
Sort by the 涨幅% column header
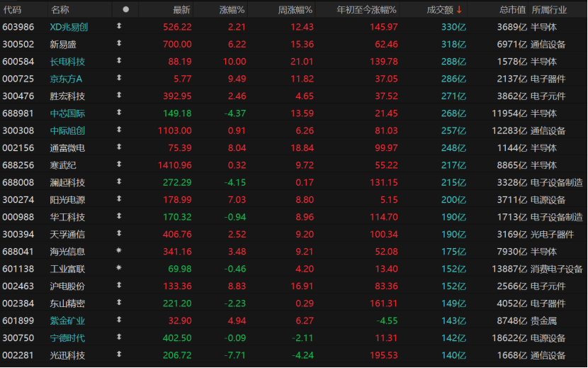232,10
